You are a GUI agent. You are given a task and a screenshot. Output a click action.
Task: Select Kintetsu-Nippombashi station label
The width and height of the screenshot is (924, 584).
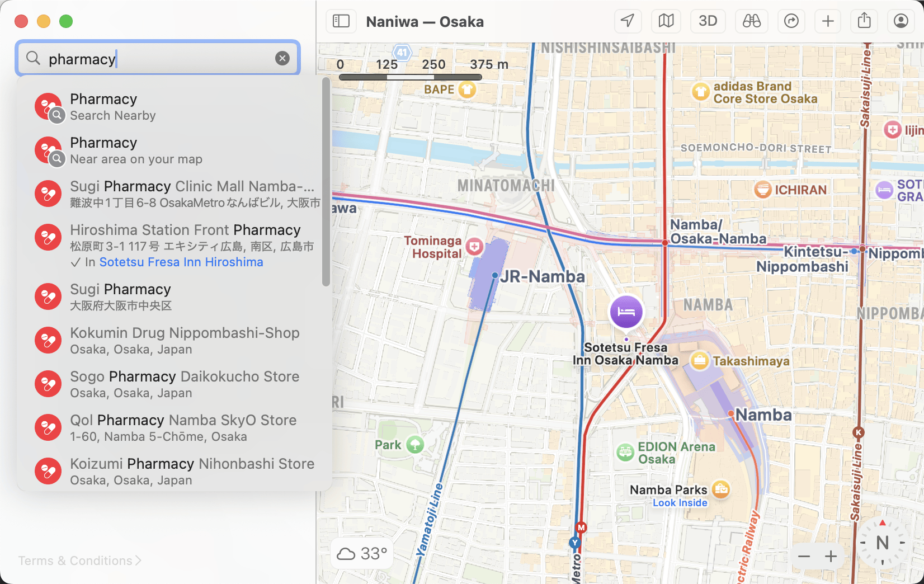tap(802, 259)
